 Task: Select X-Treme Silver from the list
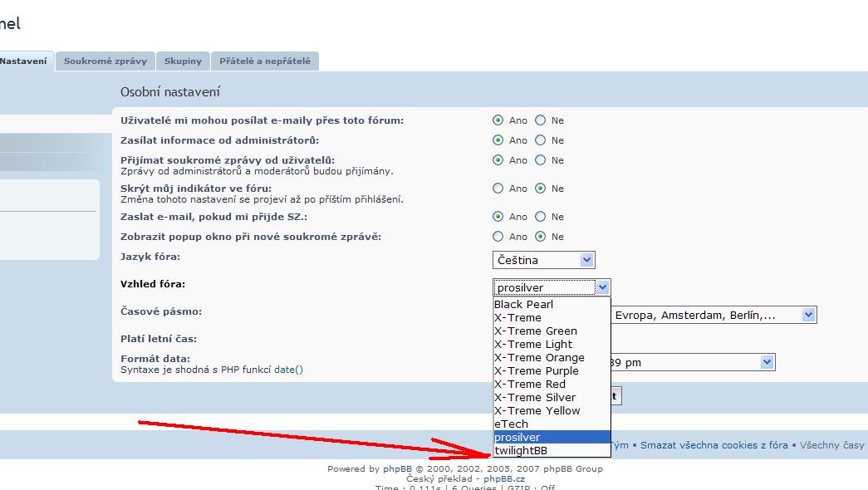click(x=534, y=398)
